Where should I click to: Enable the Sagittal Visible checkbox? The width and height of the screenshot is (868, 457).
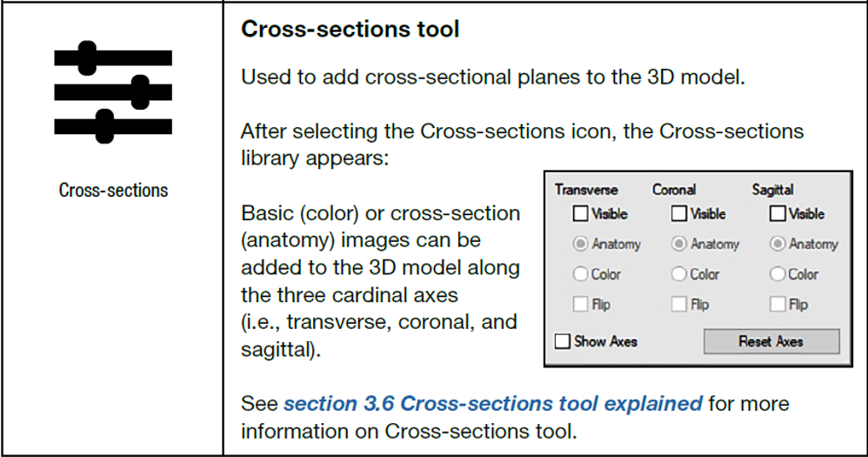[778, 213]
